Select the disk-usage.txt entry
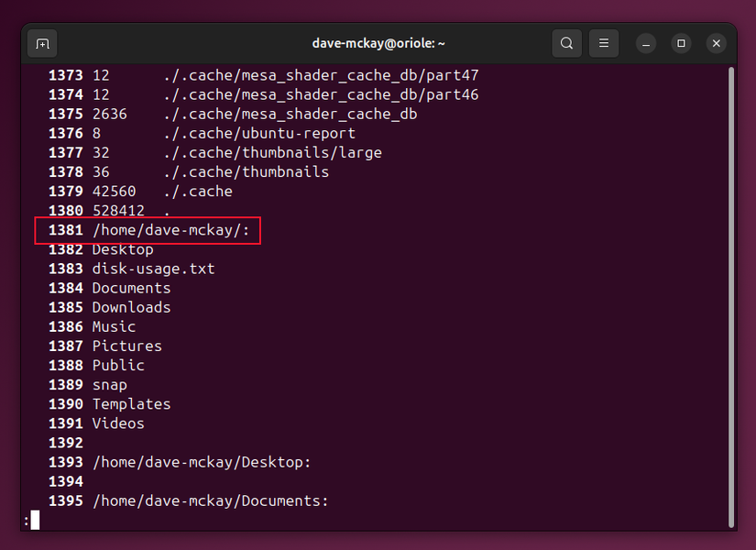The height and width of the screenshot is (550, 756). (x=153, y=268)
